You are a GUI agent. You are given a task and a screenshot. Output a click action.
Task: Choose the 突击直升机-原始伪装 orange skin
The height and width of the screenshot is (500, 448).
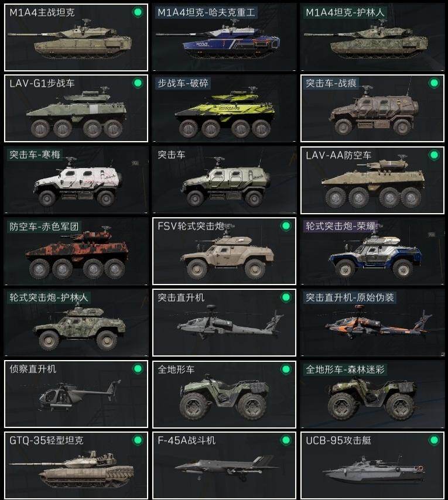click(372, 323)
